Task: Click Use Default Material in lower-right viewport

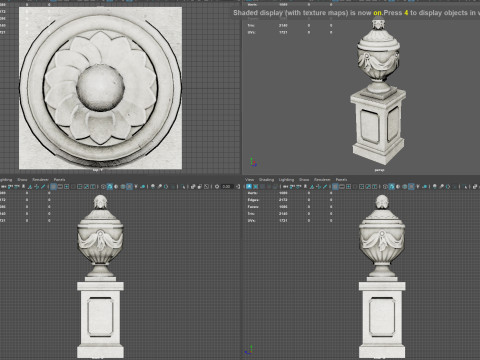Action: pos(398,187)
